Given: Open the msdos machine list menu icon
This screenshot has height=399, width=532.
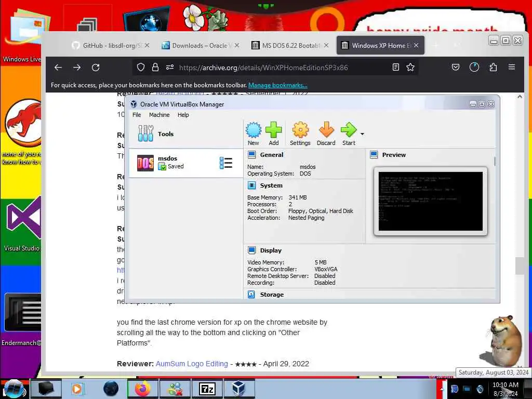Looking at the screenshot, I should (x=226, y=163).
